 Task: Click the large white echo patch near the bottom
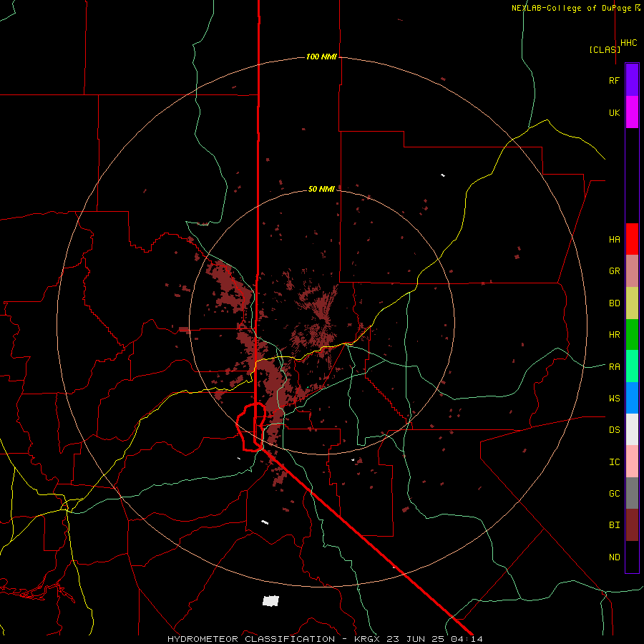pyautogui.click(x=270, y=601)
